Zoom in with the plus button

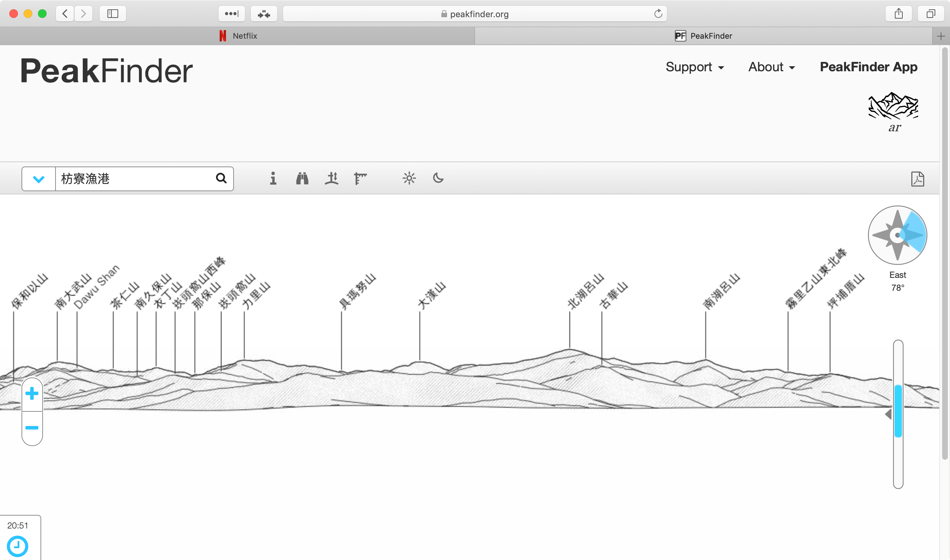point(32,394)
